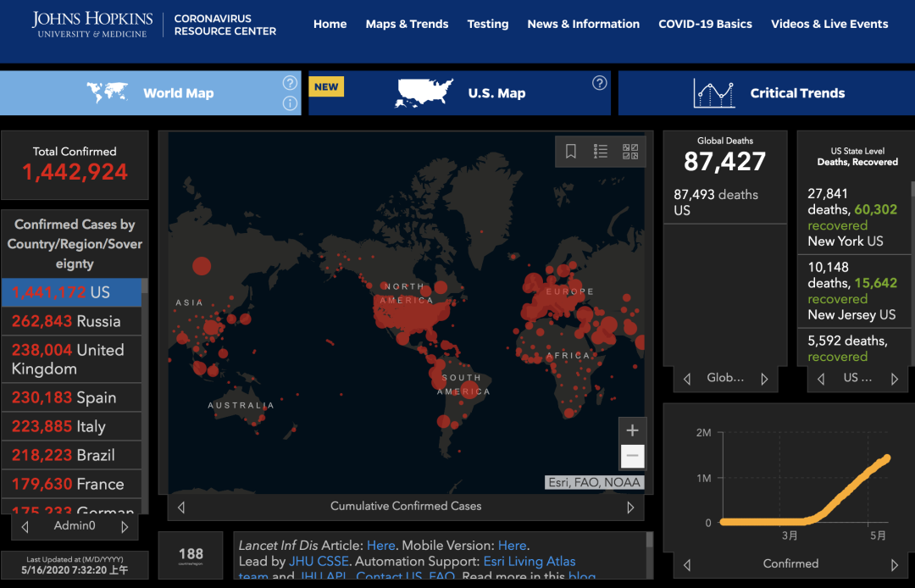The height and width of the screenshot is (588, 915).
Task: Click U.S. Map help question icon
Action: pyautogui.click(x=600, y=83)
